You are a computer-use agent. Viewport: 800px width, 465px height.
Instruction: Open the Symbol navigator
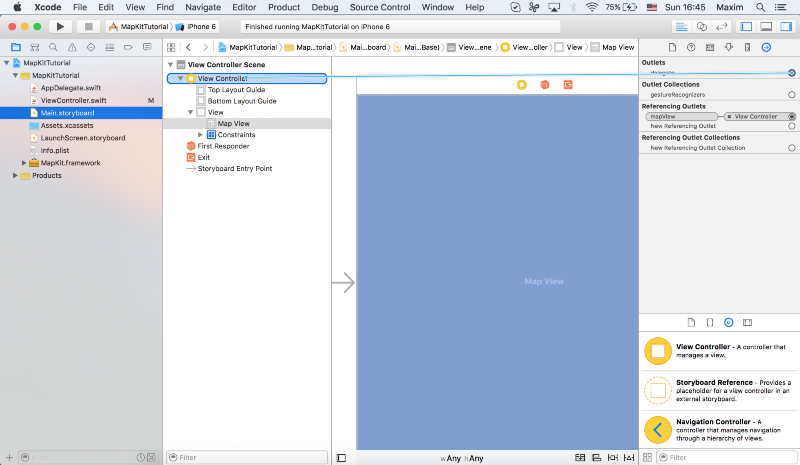pos(35,47)
